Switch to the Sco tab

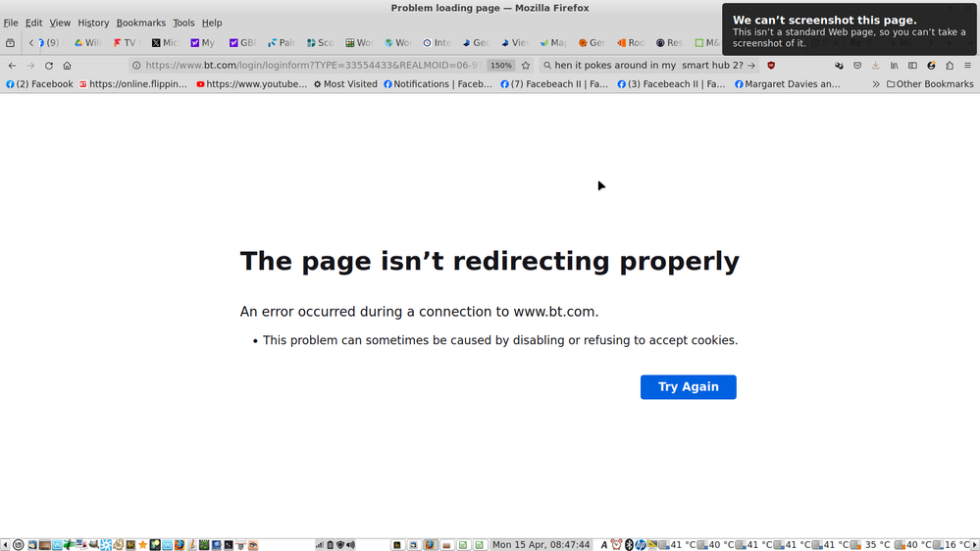[x=320, y=43]
